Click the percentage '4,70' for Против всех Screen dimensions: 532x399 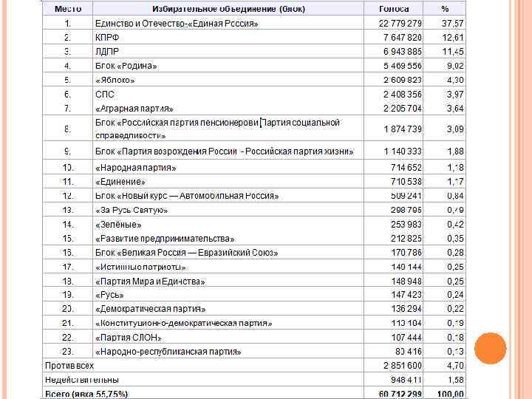click(x=455, y=366)
